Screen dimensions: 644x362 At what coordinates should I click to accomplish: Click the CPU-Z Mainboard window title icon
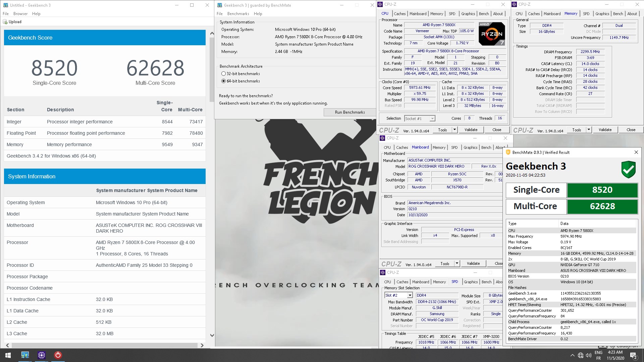click(x=382, y=138)
